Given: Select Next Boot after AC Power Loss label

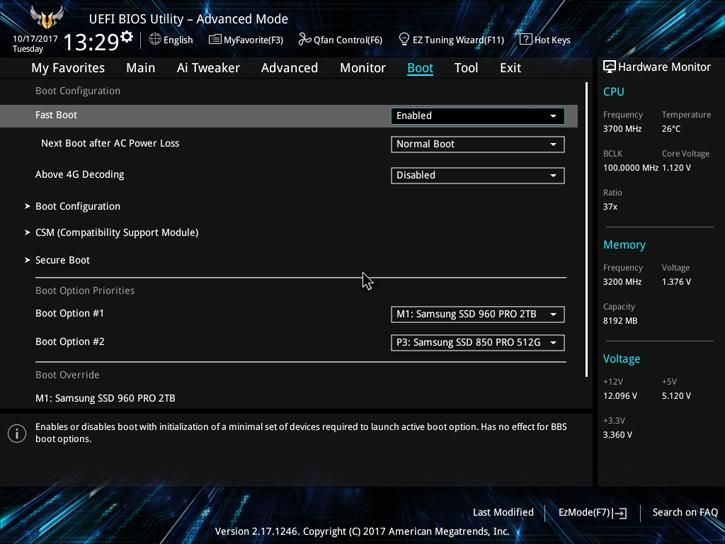Looking at the screenshot, I should 110,143.
